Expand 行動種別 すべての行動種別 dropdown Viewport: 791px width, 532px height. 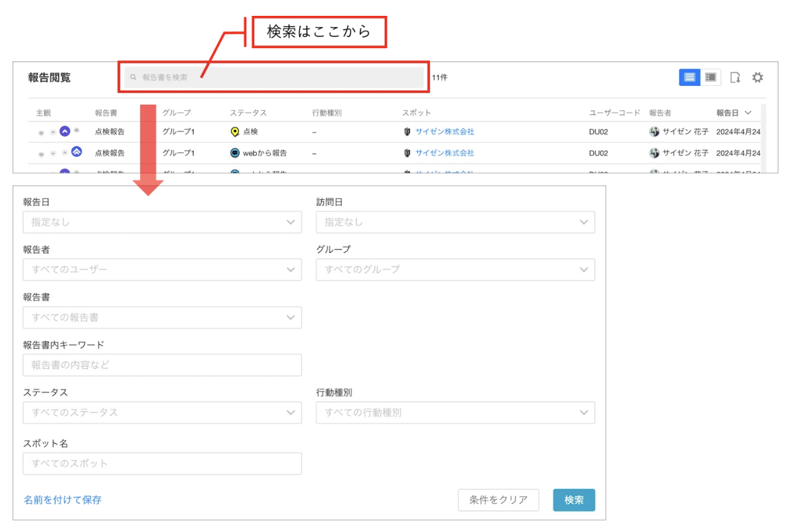455,413
